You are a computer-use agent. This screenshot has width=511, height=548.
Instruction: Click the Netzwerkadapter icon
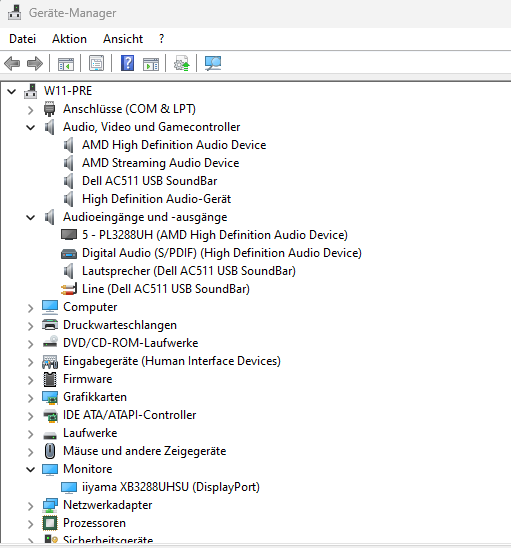(x=50, y=505)
